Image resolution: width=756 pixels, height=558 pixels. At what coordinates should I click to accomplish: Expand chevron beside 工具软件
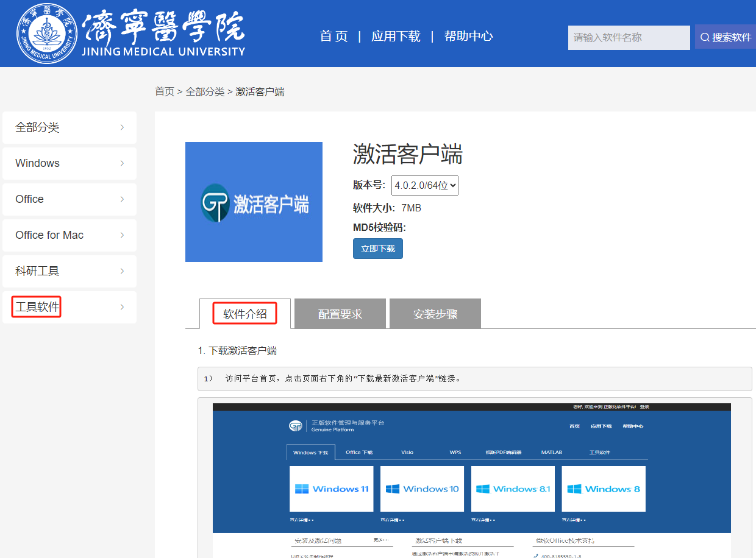(x=122, y=307)
